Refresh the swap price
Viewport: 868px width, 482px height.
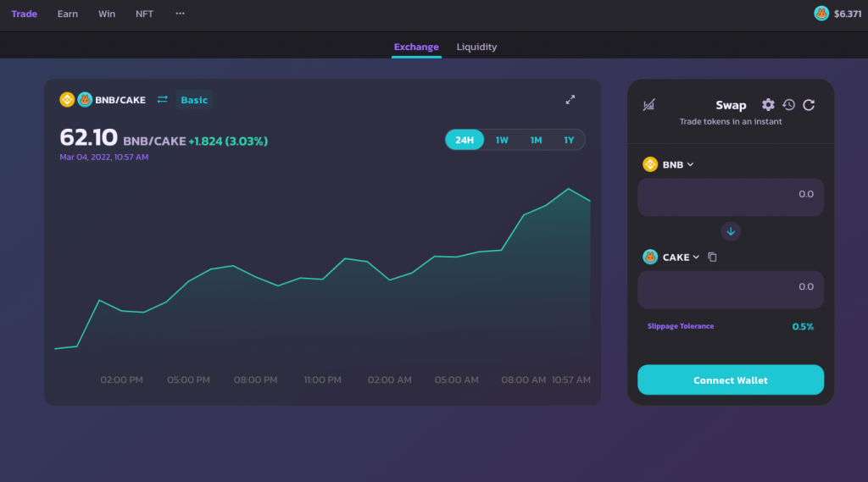click(809, 104)
